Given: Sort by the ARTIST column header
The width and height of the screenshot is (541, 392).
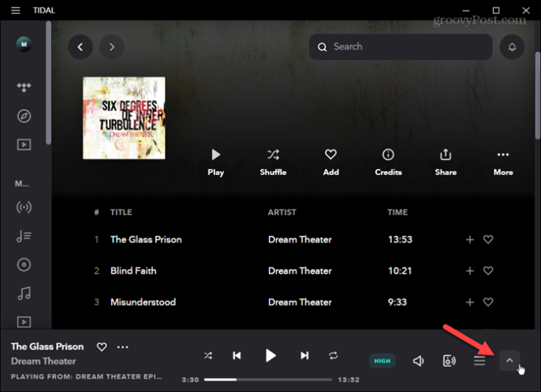Looking at the screenshot, I should pos(282,212).
